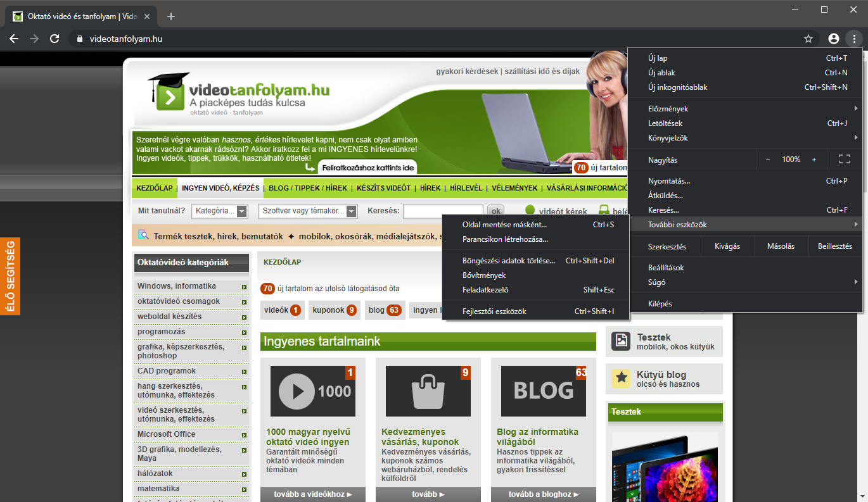Select Böngészési adatok törlése... entry
This screenshot has height=502, width=868.
tap(536, 261)
